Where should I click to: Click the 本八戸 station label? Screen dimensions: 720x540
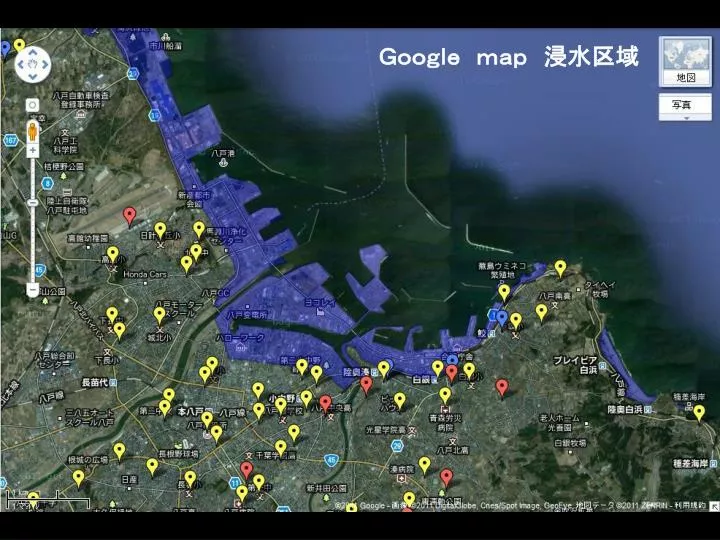point(192,411)
